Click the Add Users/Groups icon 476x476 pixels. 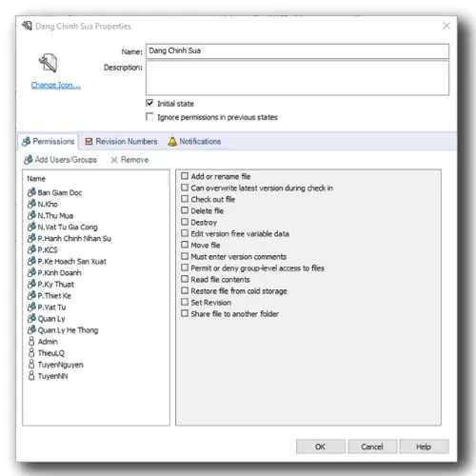click(x=28, y=160)
